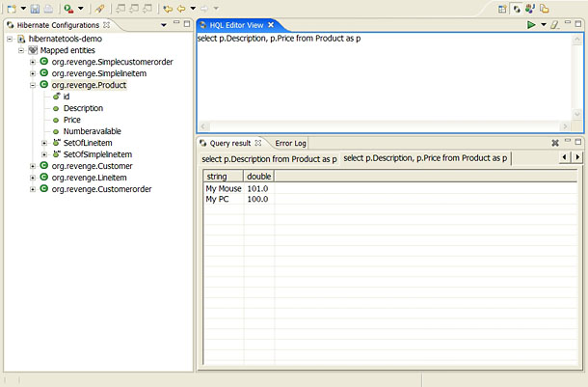Click the clear/eraser icon in HQL editor toolbar
588x387 pixels.
pos(554,24)
